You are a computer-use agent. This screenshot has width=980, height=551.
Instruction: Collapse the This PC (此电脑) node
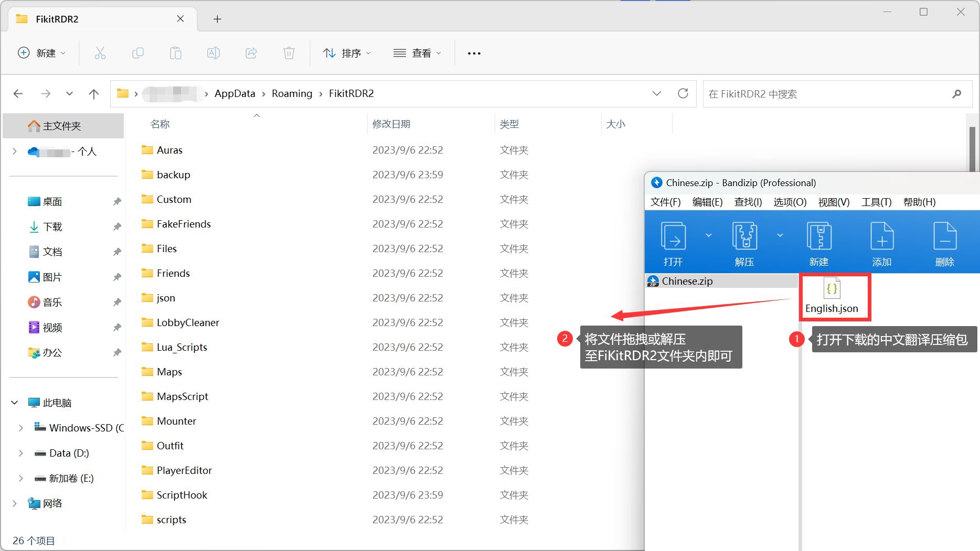pyautogui.click(x=15, y=403)
